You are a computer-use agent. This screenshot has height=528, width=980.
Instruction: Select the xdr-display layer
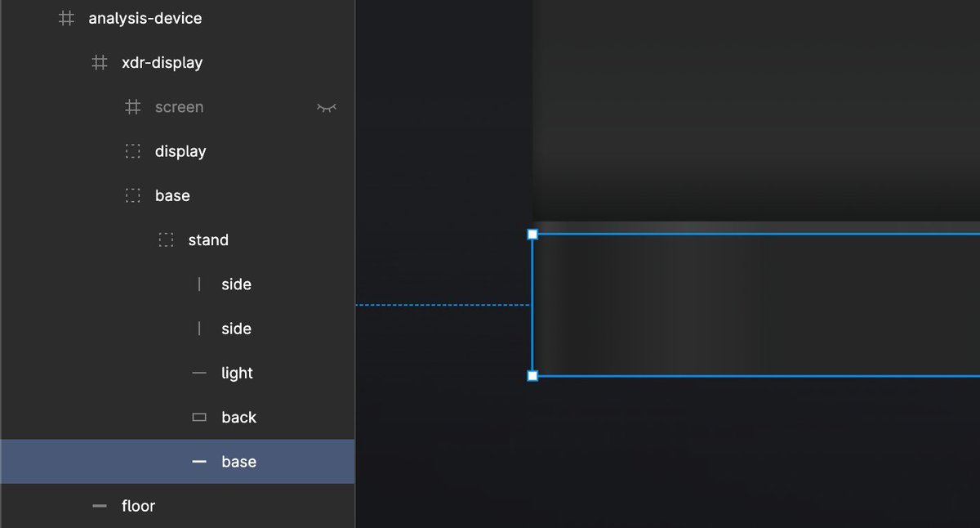pos(162,62)
